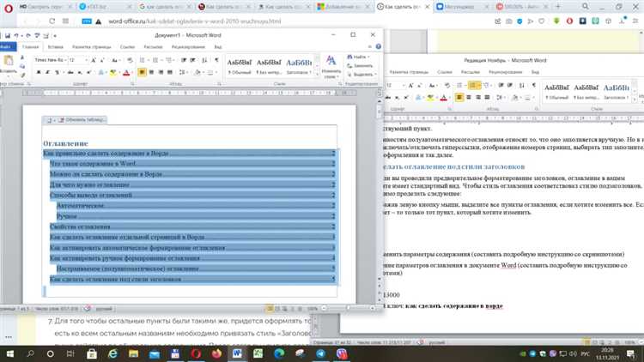Open Windows Start menu
This screenshot has width=644, height=362.
(9, 353)
